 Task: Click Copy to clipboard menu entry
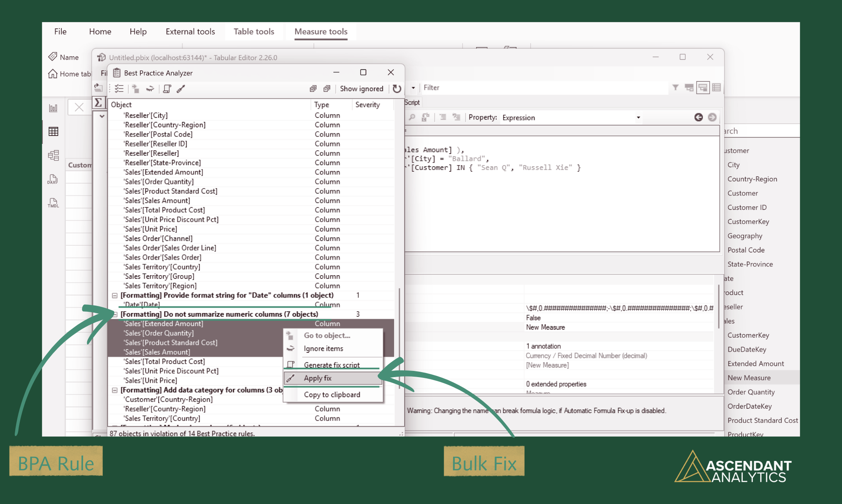tap(332, 394)
